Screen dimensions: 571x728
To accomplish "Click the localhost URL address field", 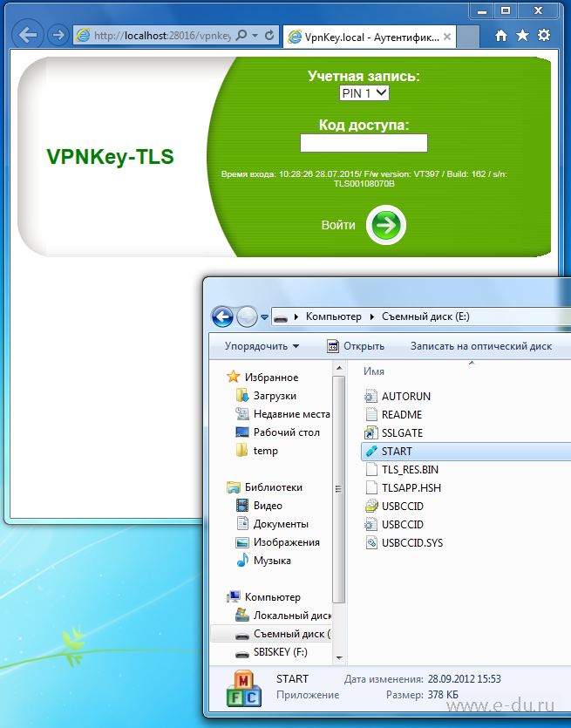I will click(162, 35).
